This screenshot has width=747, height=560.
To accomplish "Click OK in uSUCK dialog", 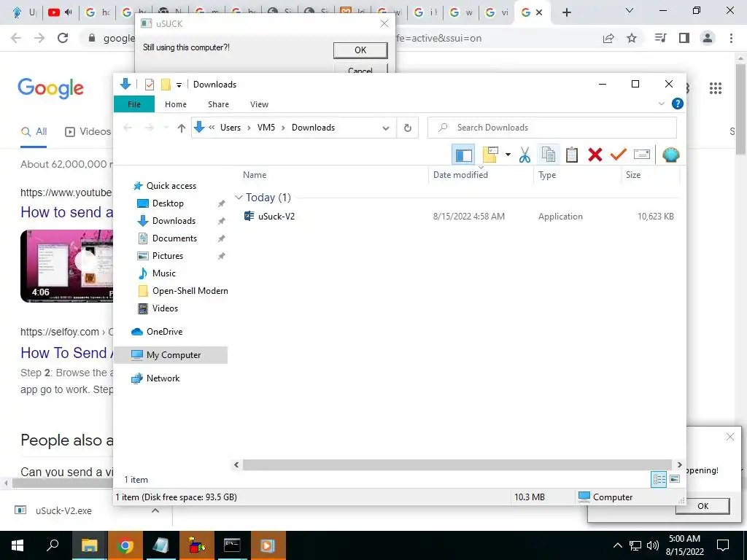I will (x=360, y=50).
